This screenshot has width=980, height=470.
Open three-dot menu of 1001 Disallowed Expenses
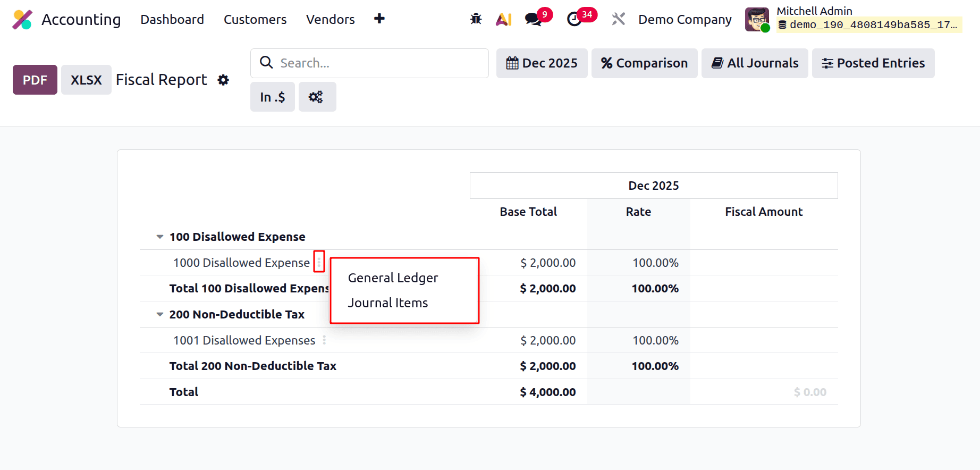coord(324,340)
